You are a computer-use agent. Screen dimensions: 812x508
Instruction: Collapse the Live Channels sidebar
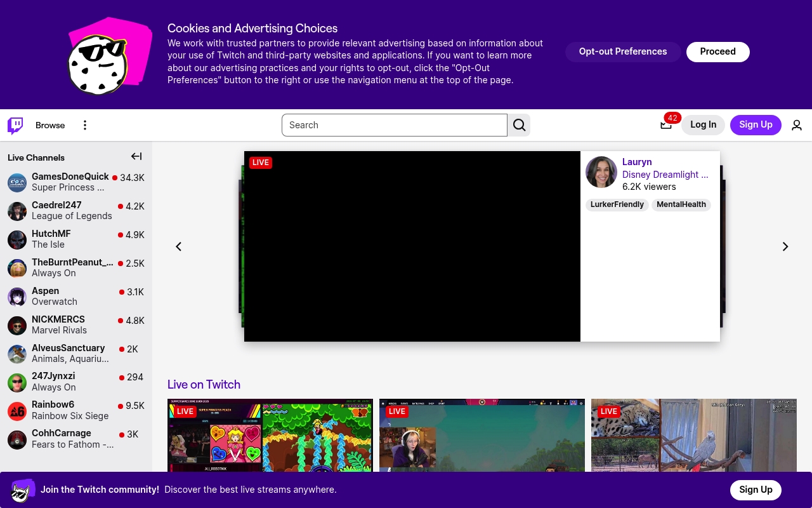tap(136, 156)
